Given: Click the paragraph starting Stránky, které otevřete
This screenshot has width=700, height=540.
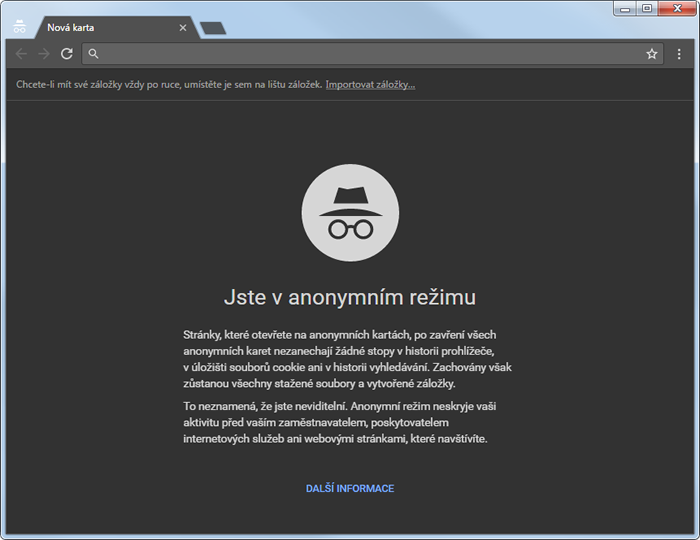Looking at the screenshot, I should tap(347, 359).
